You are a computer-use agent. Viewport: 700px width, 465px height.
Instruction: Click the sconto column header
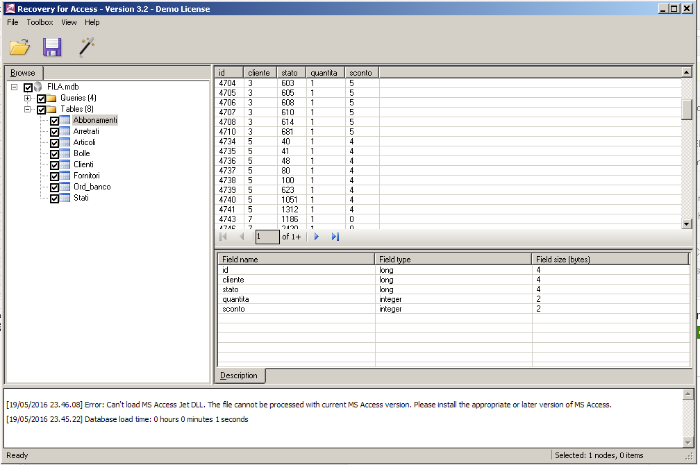(362, 73)
